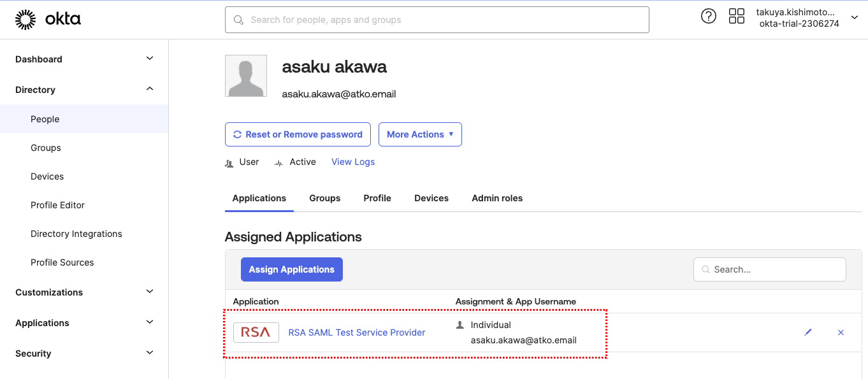Open the View Logs link
Screen dimensions: 868x379
pos(353,162)
